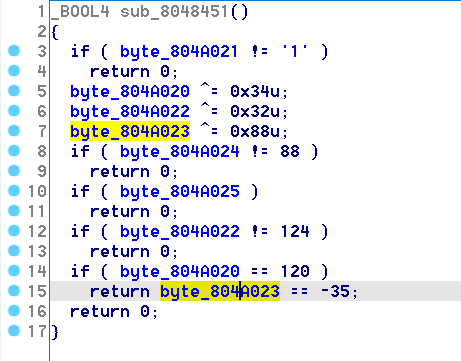Select byte_804A020 on line 14

180,272
